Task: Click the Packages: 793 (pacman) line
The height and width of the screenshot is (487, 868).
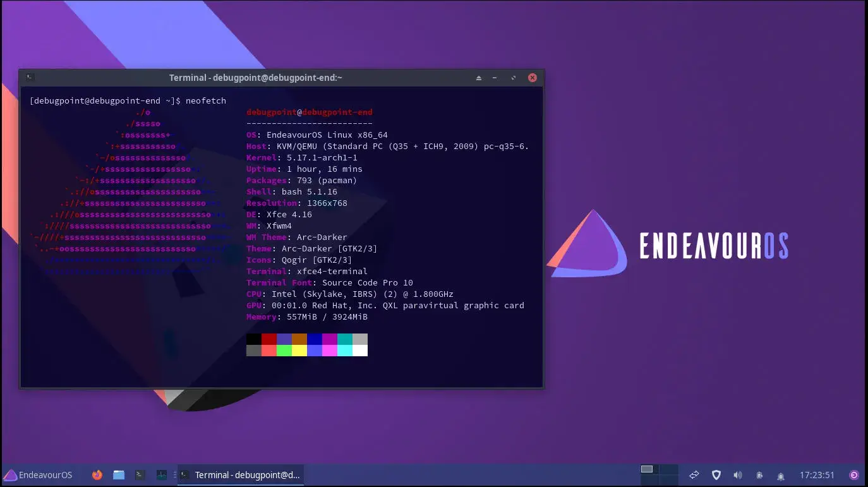Action: tap(302, 181)
